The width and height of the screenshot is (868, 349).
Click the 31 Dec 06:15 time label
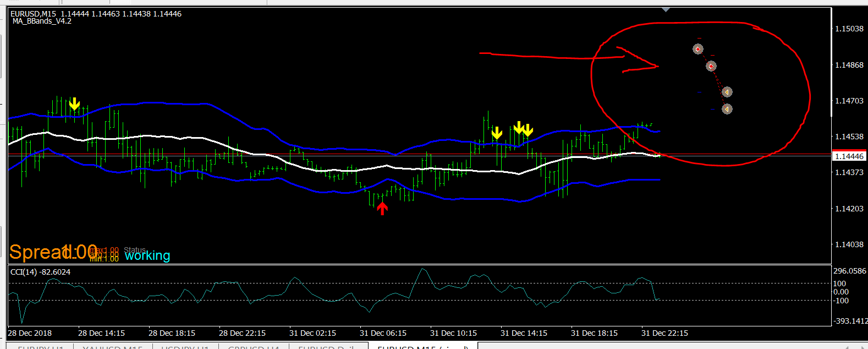[x=383, y=333]
